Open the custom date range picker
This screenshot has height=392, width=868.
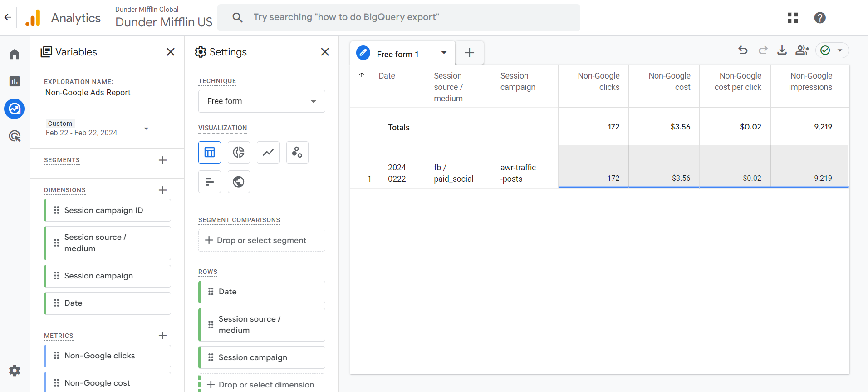(97, 129)
